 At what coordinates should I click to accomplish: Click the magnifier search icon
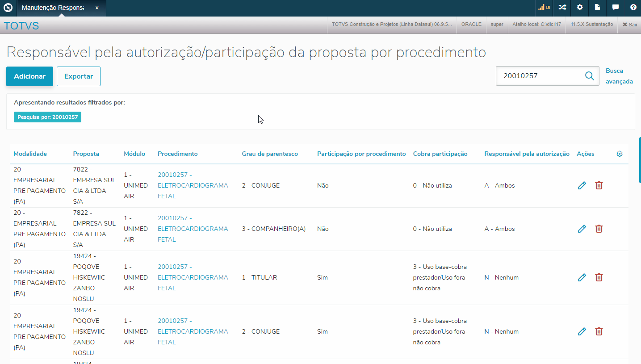click(590, 76)
